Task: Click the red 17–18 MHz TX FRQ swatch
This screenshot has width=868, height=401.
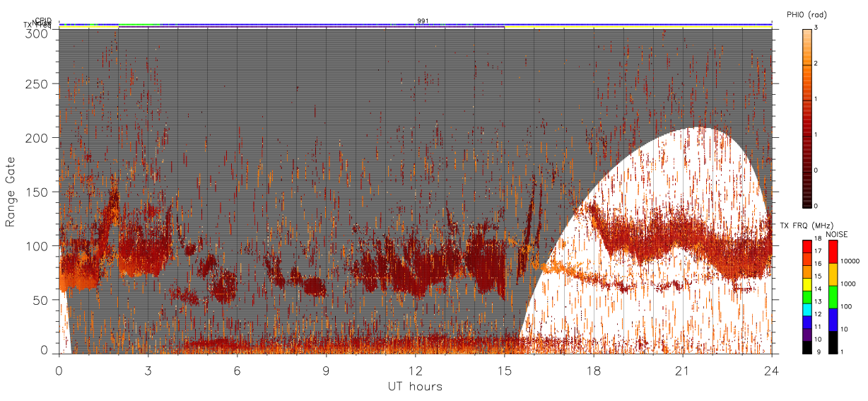Action: pos(807,247)
